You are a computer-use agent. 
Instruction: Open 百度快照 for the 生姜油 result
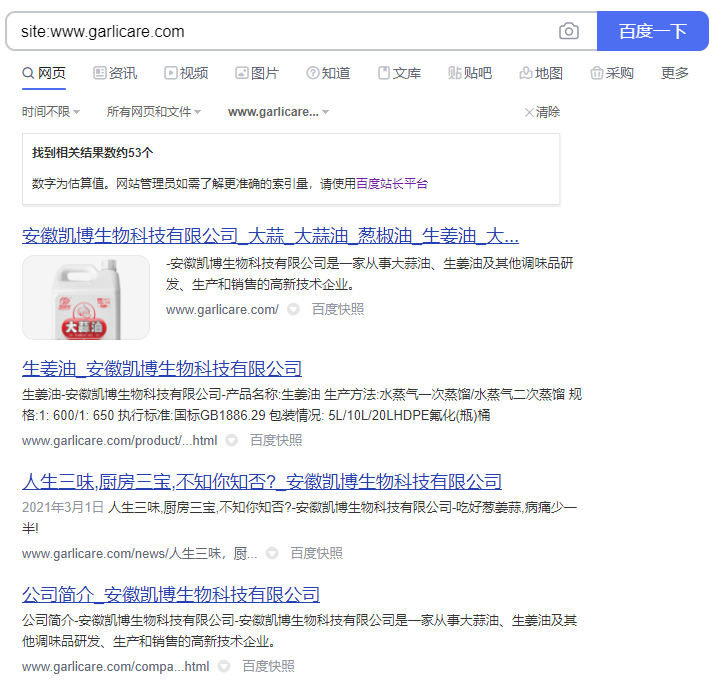[x=276, y=441]
